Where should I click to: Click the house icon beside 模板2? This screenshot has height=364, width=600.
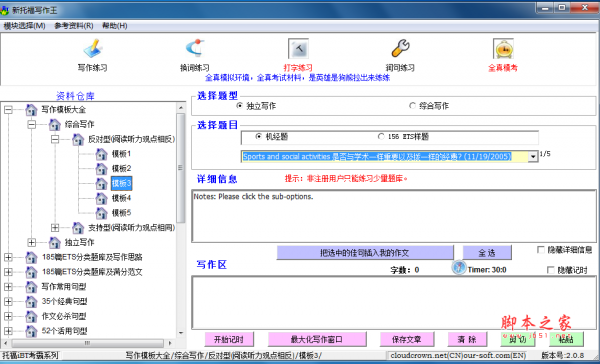(101, 168)
